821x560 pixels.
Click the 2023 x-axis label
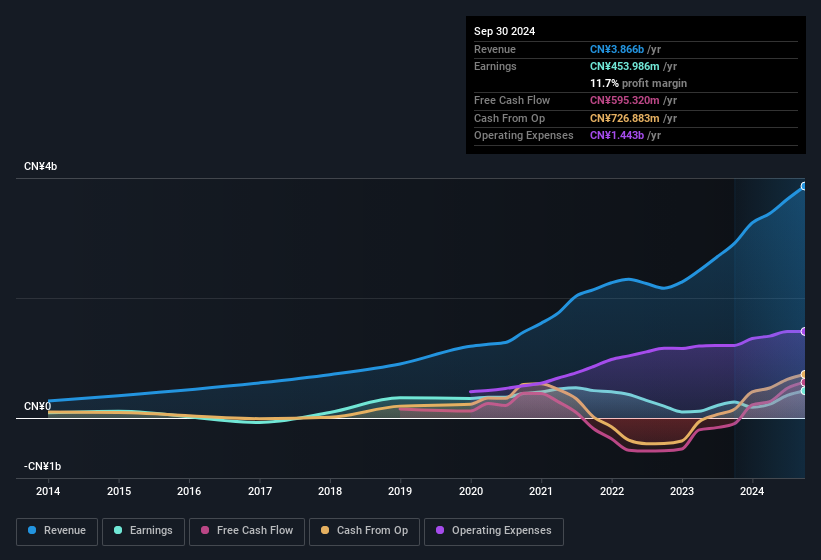[x=682, y=491]
